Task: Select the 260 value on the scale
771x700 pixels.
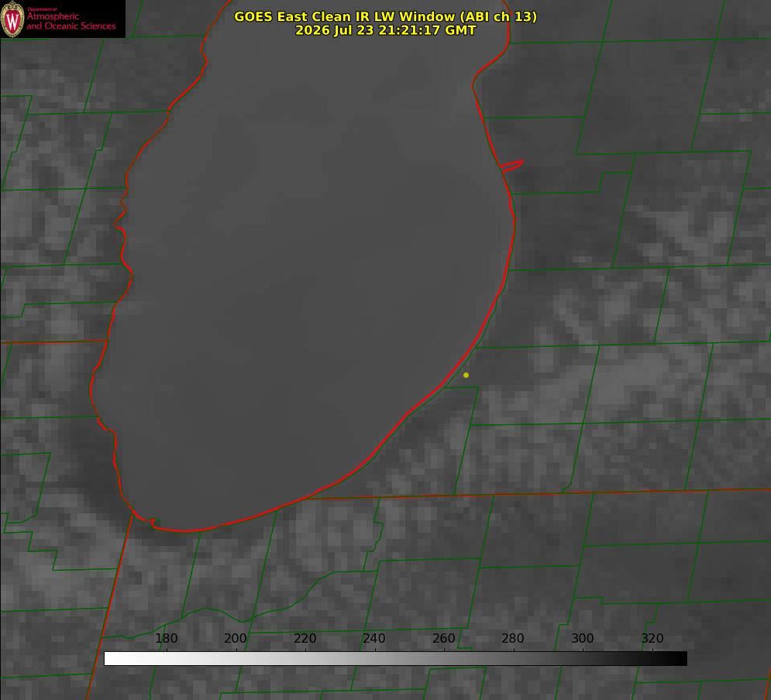Action: [443, 638]
